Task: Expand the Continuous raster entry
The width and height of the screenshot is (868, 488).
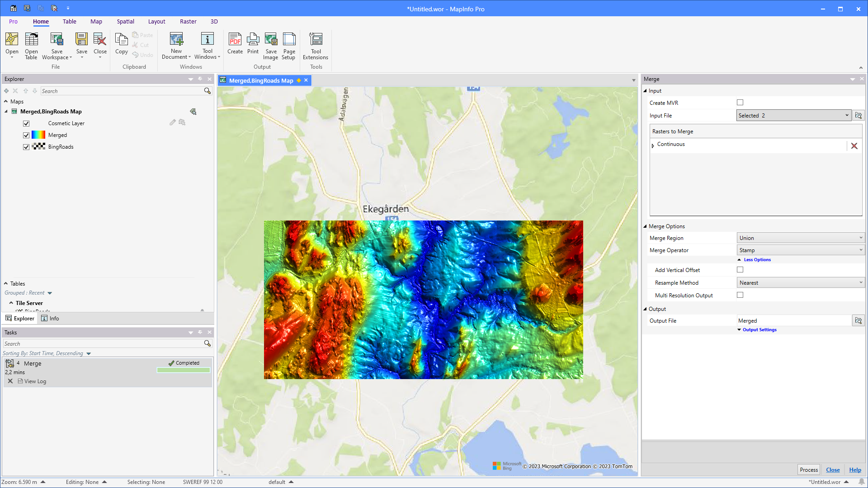Action: click(653, 145)
